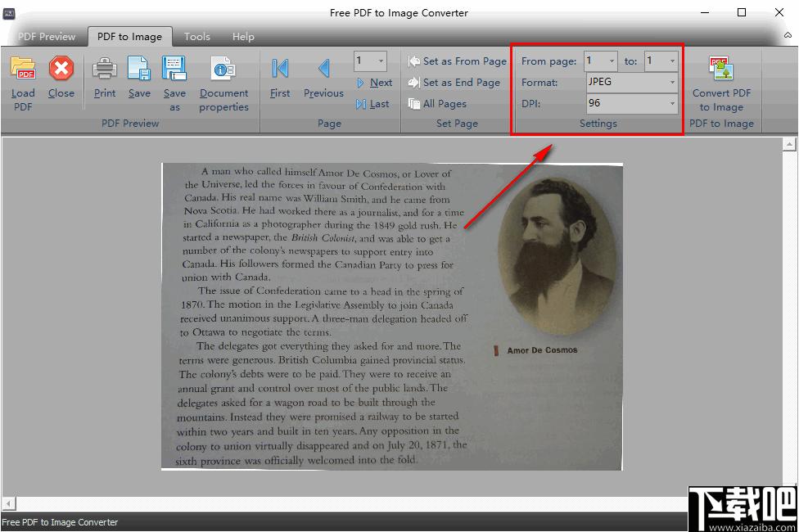The height and width of the screenshot is (532, 799).
Task: Open current page number dropdown
Action: (381, 61)
